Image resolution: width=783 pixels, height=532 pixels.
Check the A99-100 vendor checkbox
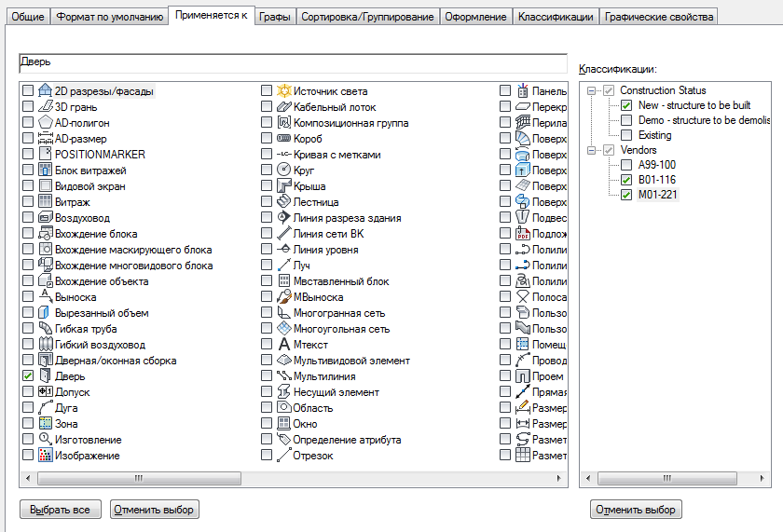pos(626,165)
